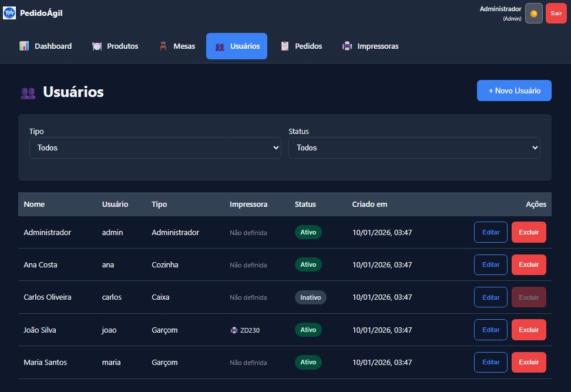Edit the Ana Costa user
Screen dimensions: 571x392
coord(491,264)
